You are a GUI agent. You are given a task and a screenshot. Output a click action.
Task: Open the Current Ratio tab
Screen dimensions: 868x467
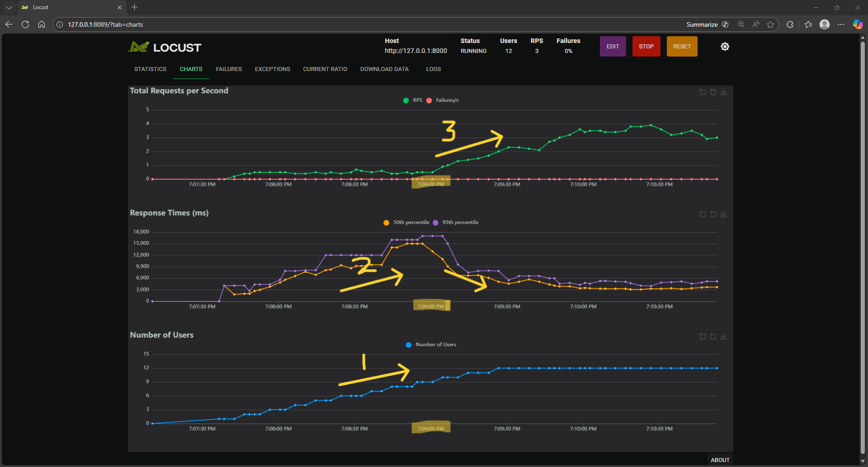pyautogui.click(x=325, y=69)
